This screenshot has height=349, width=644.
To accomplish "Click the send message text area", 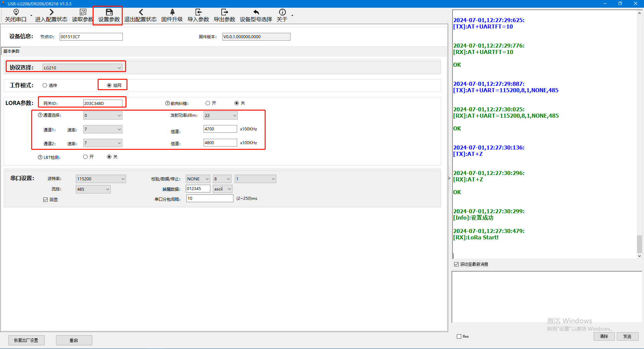I will tap(547, 297).
